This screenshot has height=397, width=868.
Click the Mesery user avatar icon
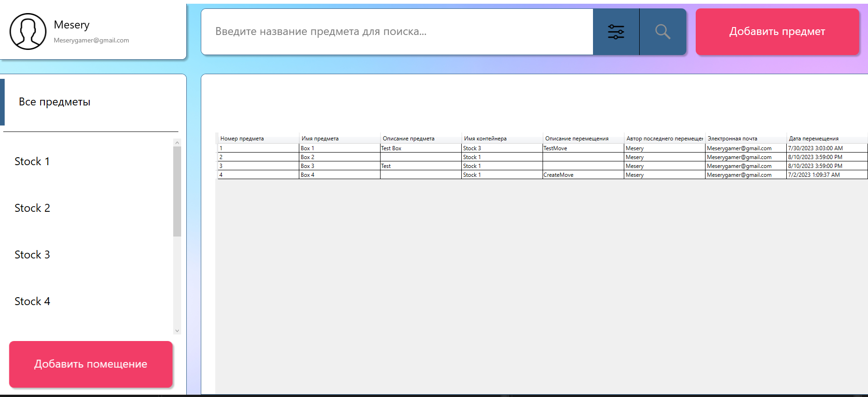(x=28, y=31)
